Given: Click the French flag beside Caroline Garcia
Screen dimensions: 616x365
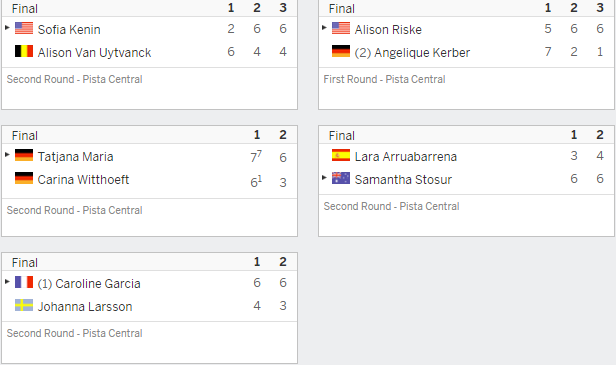Looking at the screenshot, I should coord(24,282).
